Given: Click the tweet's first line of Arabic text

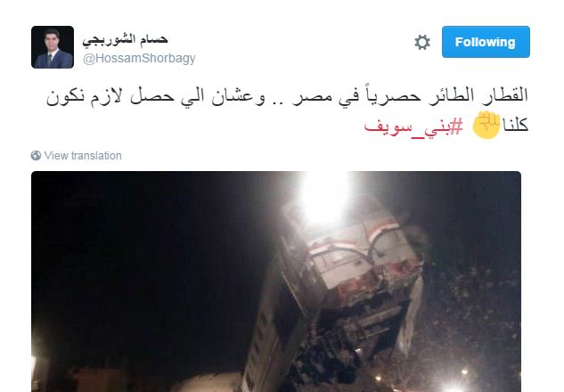Looking at the screenshot, I should point(287,96).
